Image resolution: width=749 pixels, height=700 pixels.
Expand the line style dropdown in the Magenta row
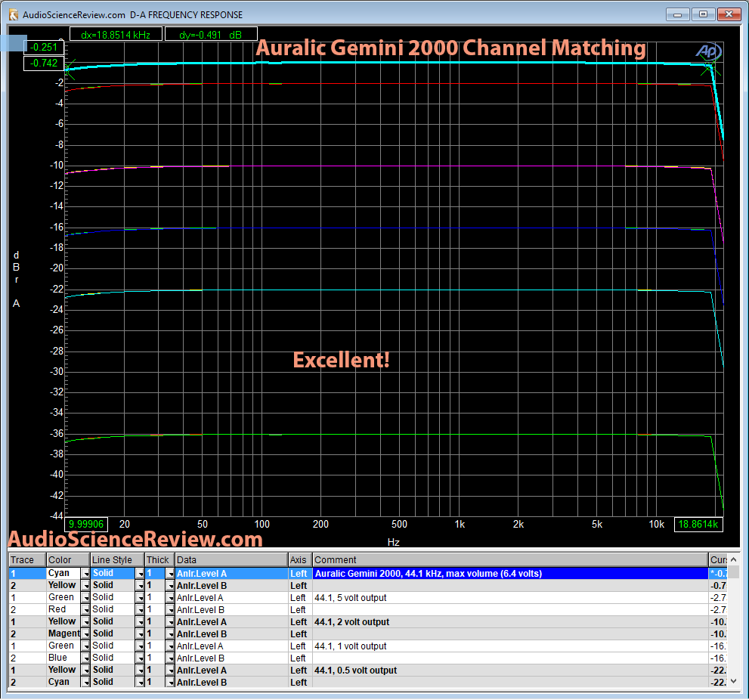click(x=140, y=634)
